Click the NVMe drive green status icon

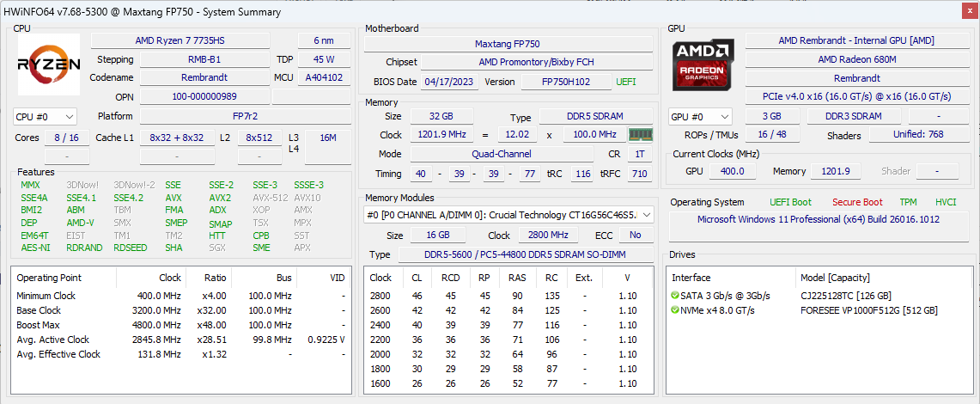point(674,310)
